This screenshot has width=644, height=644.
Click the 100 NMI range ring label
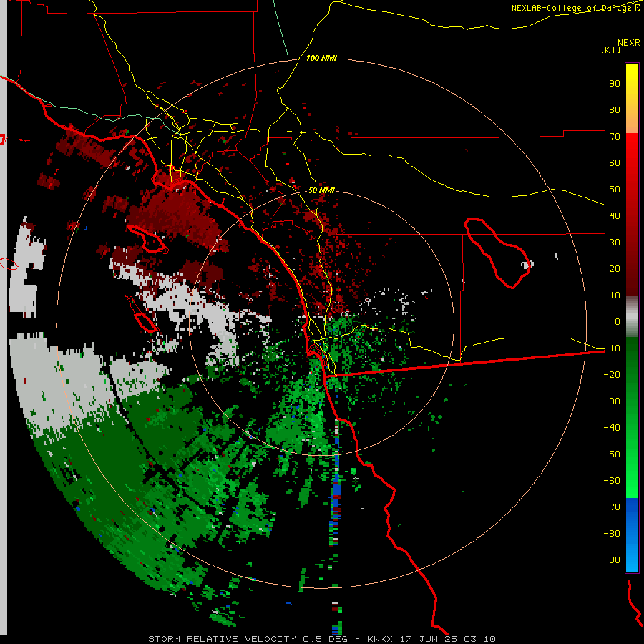[x=321, y=58]
